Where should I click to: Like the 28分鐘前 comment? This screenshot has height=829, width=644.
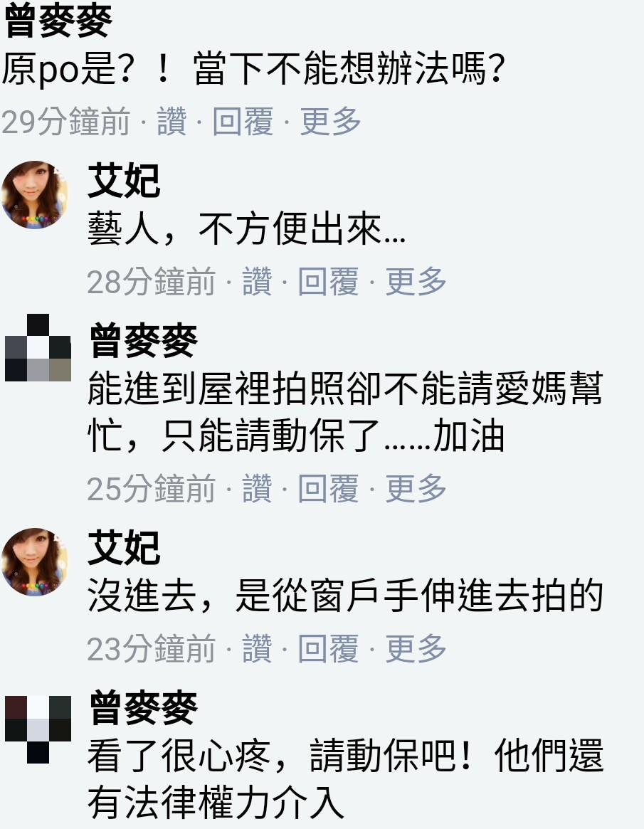pyautogui.click(x=257, y=281)
